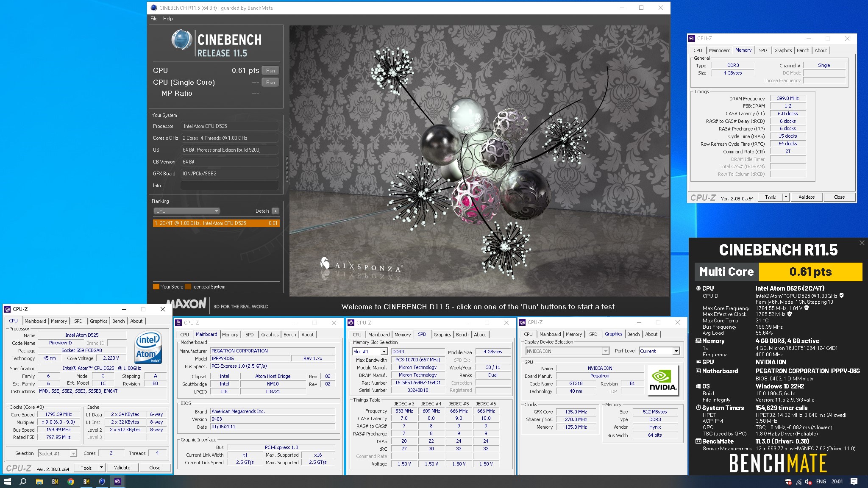Click the orange Your Score legend swatch
This screenshot has height=488, width=868.
click(156, 287)
